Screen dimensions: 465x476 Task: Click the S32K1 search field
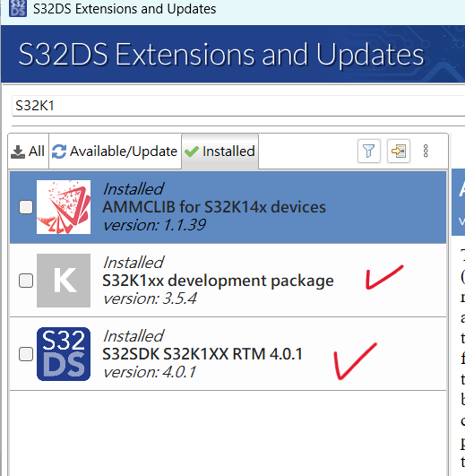[x=238, y=106]
